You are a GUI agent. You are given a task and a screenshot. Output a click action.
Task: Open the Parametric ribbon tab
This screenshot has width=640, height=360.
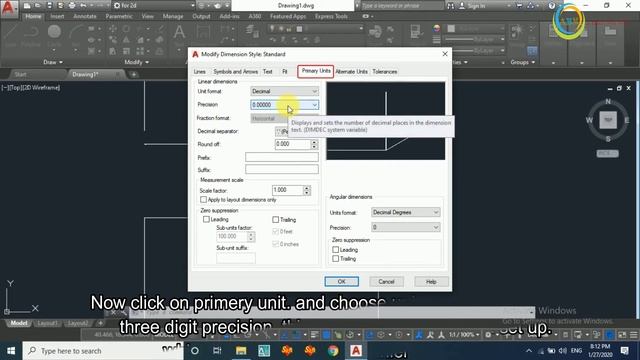coord(119,17)
